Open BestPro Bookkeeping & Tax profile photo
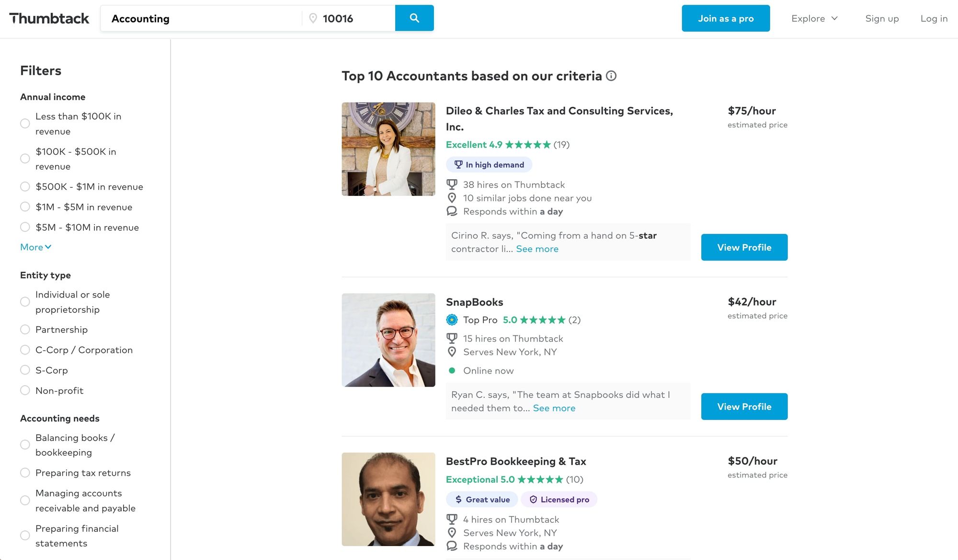Screen dimensions: 958x560 388,499
